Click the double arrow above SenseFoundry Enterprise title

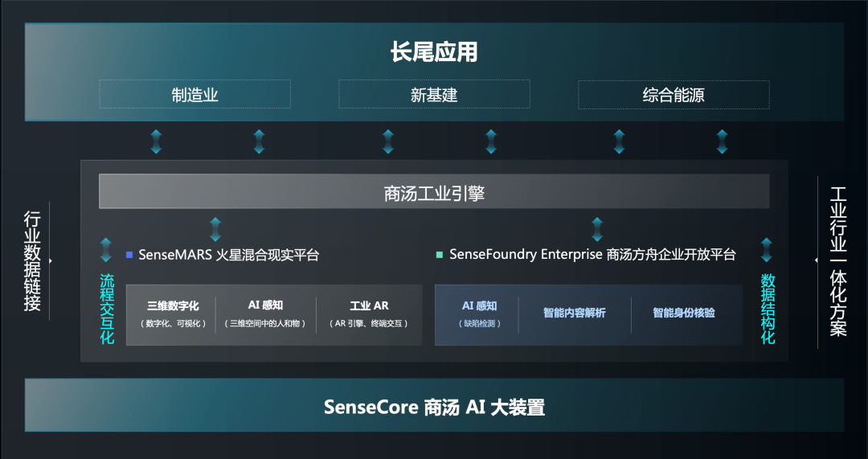click(596, 229)
